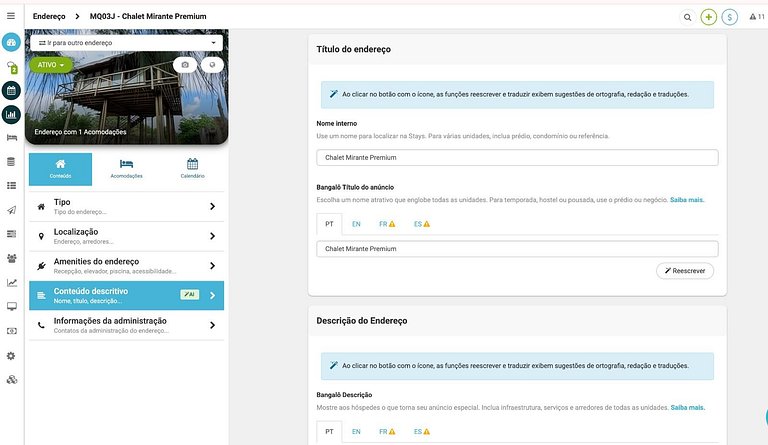Screen dimensions: 768x445
Task: Select PT language tab for descrição
Action: click(x=329, y=432)
